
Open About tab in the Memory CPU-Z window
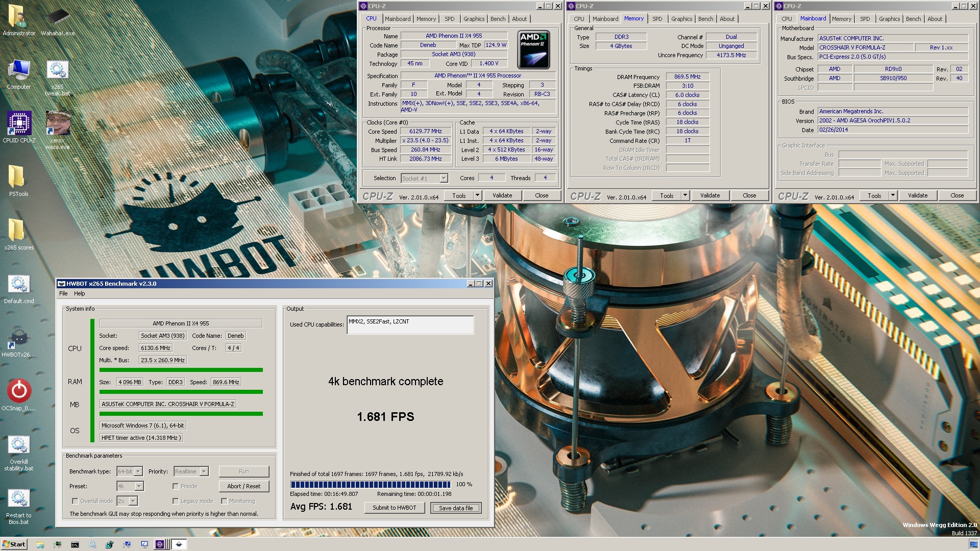tap(727, 19)
